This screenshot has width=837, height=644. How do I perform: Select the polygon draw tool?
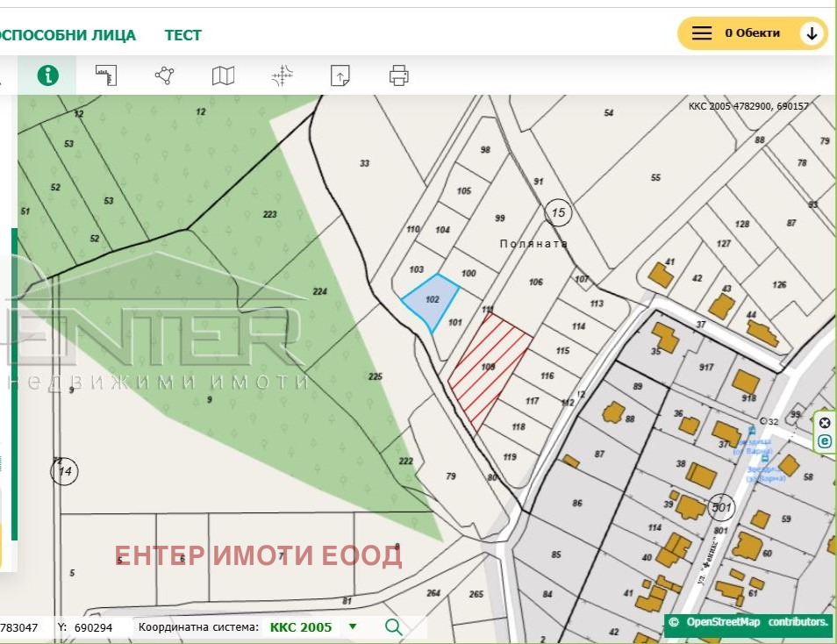point(164,75)
